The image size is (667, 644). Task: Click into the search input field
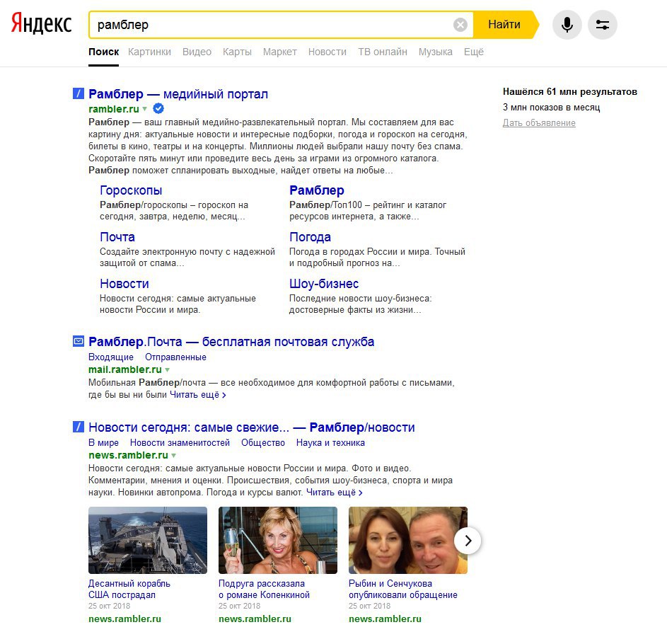tap(272, 25)
